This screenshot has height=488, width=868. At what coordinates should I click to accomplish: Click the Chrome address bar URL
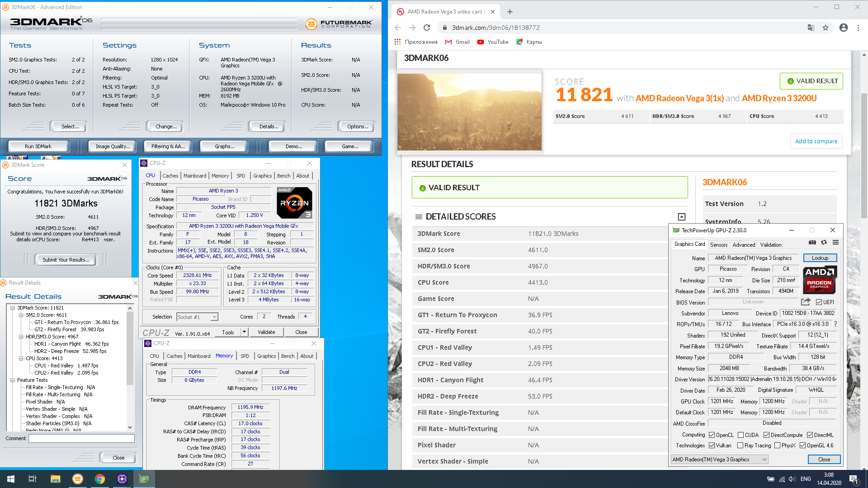click(x=495, y=28)
